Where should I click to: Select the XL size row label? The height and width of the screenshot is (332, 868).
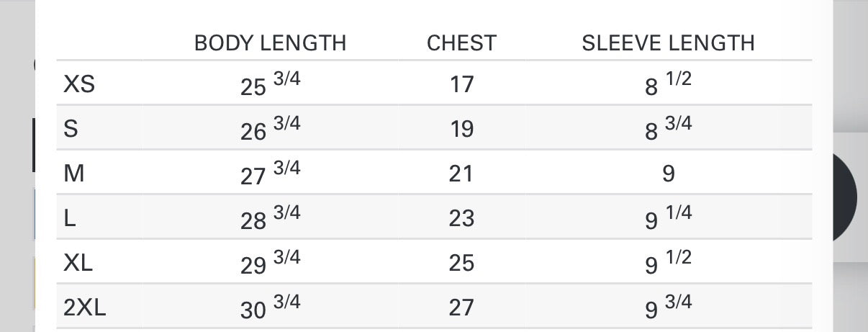(78, 264)
